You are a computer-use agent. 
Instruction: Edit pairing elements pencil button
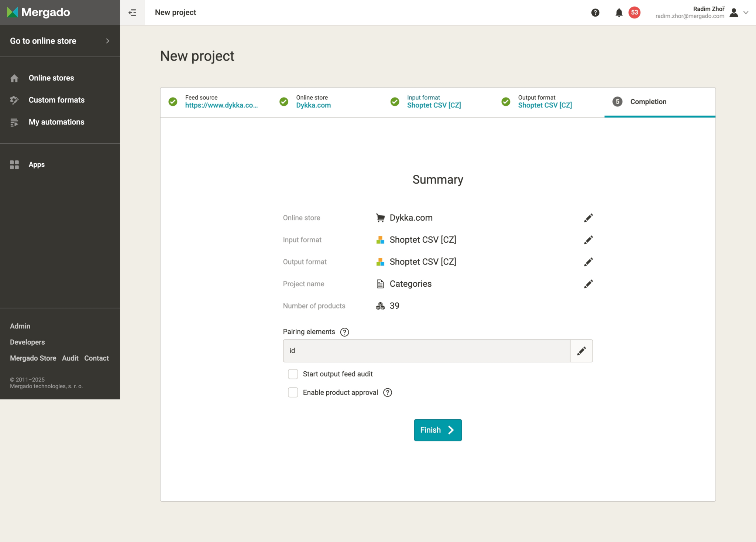click(x=581, y=351)
